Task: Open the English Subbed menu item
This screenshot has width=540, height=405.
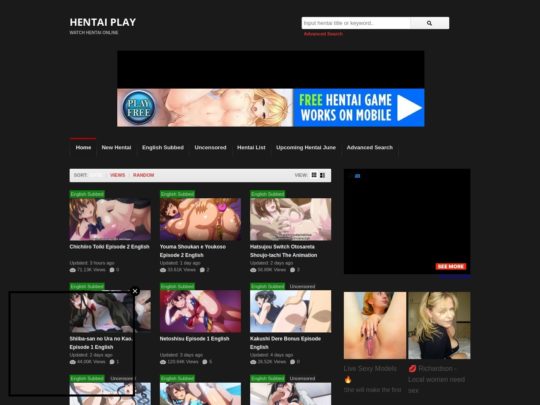Action: point(163,147)
